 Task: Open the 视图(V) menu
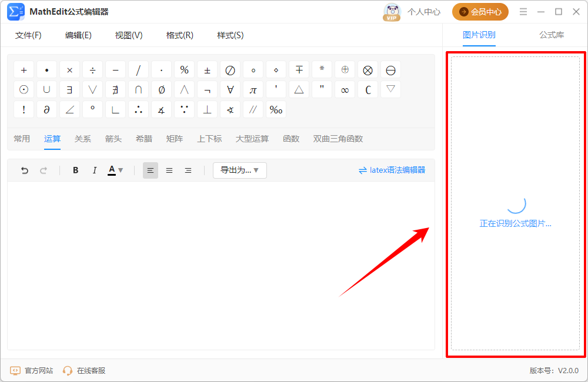129,35
